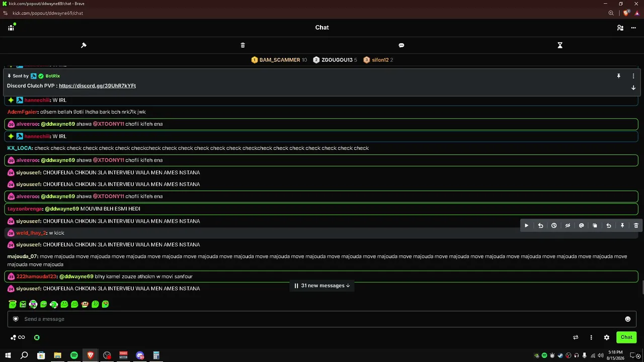Click the channel points icon bottom left
Image resolution: width=644 pixels, height=362 pixels.
point(17,337)
